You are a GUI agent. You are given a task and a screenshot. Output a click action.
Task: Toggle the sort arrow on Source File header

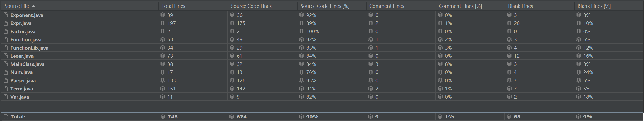coord(33,6)
